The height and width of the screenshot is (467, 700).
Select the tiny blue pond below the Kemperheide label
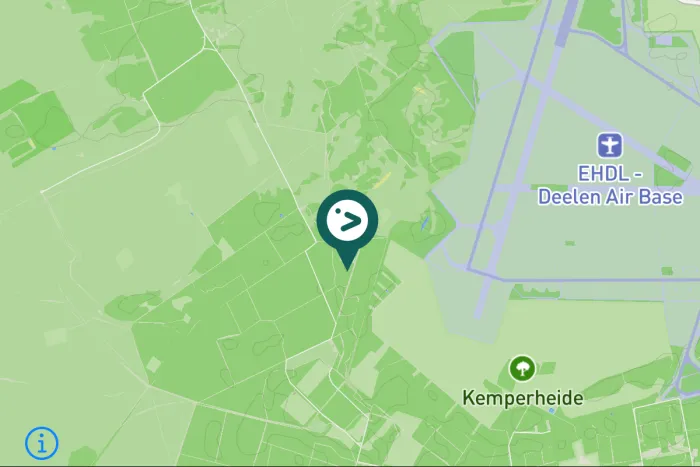point(552,410)
